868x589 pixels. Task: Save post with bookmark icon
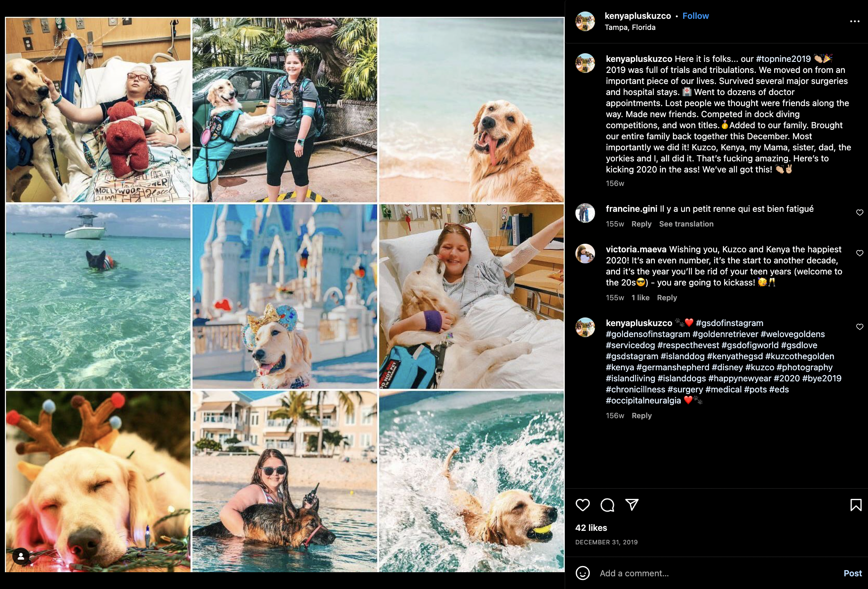click(x=856, y=505)
